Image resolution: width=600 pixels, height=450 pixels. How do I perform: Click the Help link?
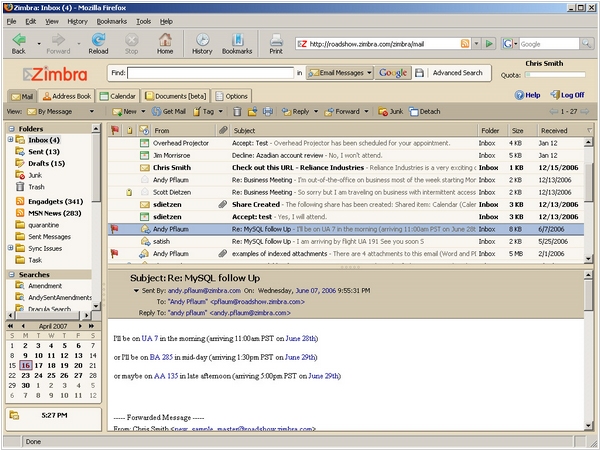pos(528,95)
